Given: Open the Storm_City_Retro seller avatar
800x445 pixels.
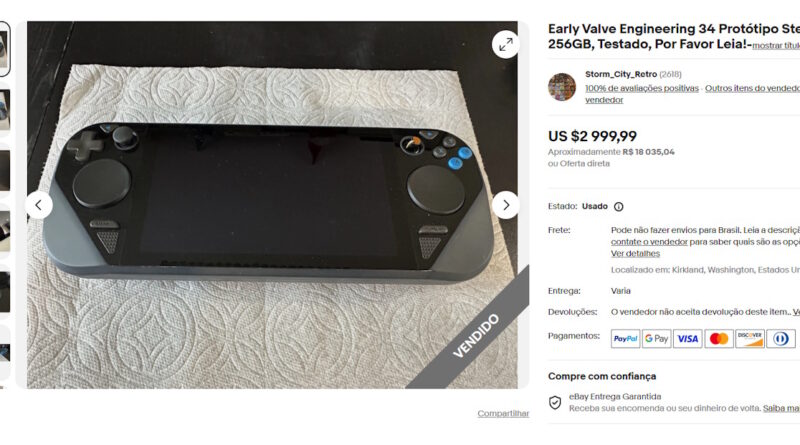Looking at the screenshot, I should point(562,87).
